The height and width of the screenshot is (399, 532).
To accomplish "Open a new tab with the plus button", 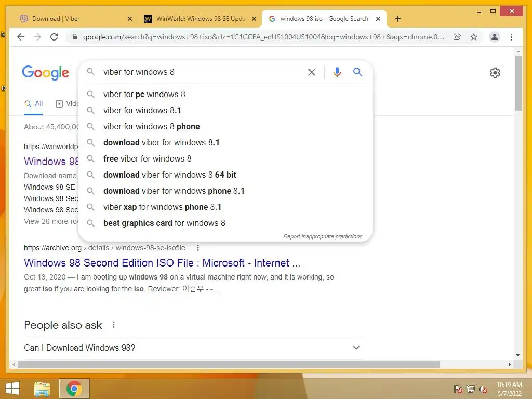I will click(398, 19).
